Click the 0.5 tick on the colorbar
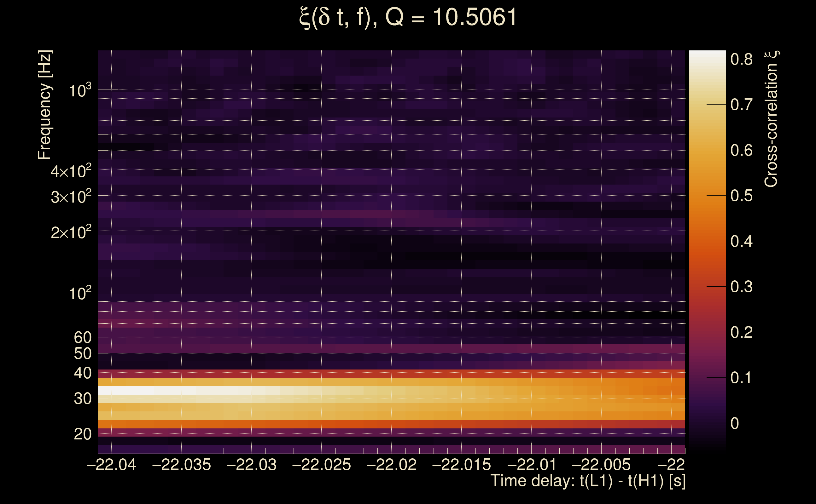 tap(741, 196)
